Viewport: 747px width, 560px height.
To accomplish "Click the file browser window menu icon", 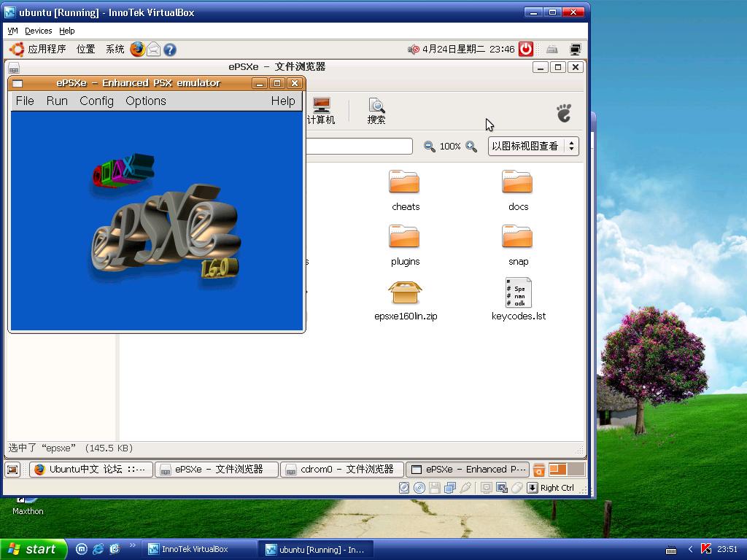I will point(14,68).
